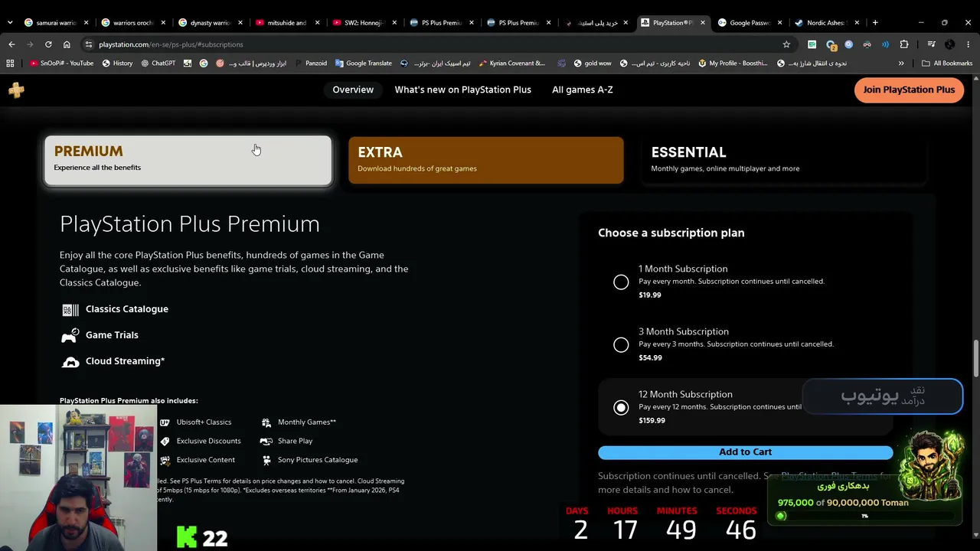This screenshot has width=980, height=551.
Task: Open the Chrome profile avatar
Action: [950, 44]
